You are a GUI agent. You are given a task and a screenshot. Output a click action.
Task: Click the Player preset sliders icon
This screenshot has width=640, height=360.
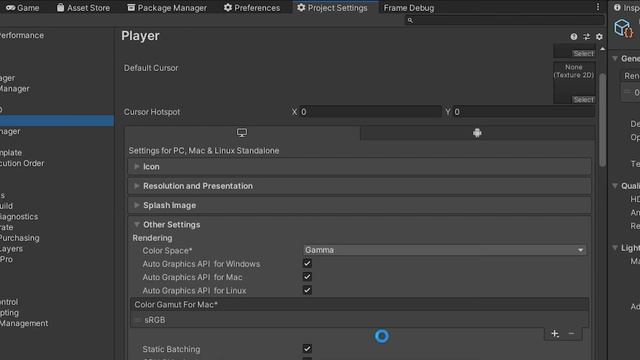click(587, 37)
